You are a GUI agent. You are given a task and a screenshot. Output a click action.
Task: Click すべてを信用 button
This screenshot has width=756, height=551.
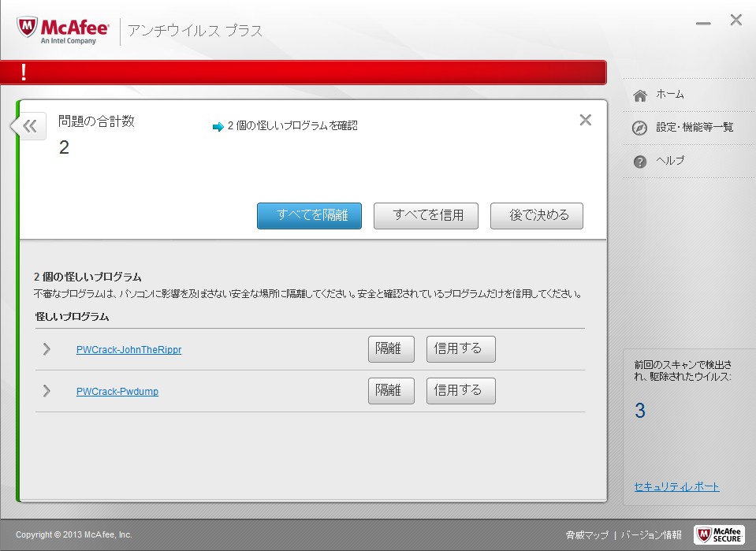pyautogui.click(x=426, y=215)
